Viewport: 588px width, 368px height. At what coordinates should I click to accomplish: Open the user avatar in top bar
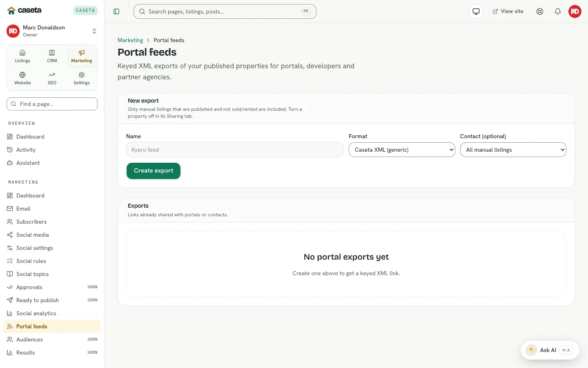pyautogui.click(x=575, y=11)
